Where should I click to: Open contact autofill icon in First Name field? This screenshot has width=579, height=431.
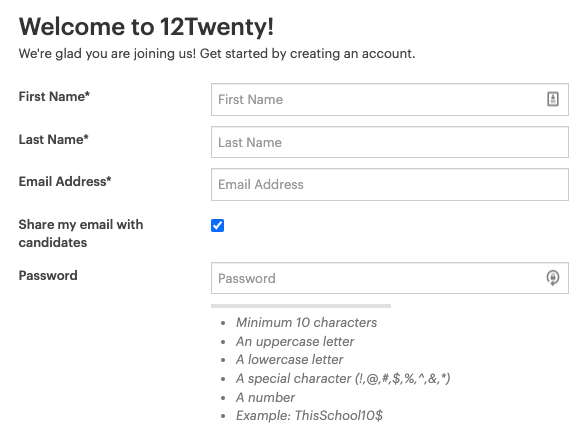pos(552,99)
